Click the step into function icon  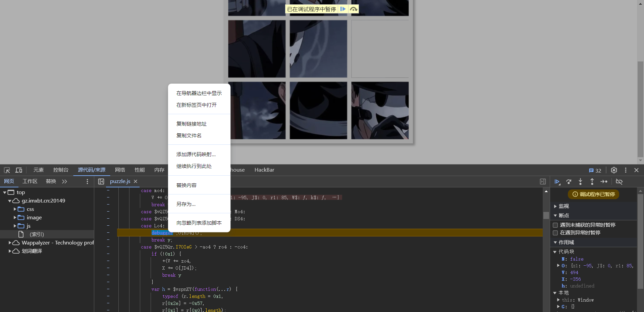pos(580,182)
